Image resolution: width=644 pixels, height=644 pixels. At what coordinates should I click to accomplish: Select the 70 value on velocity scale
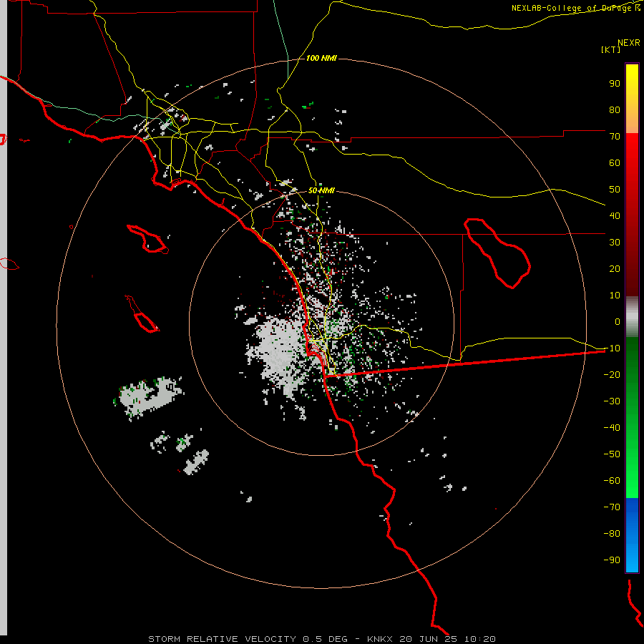[x=615, y=137]
